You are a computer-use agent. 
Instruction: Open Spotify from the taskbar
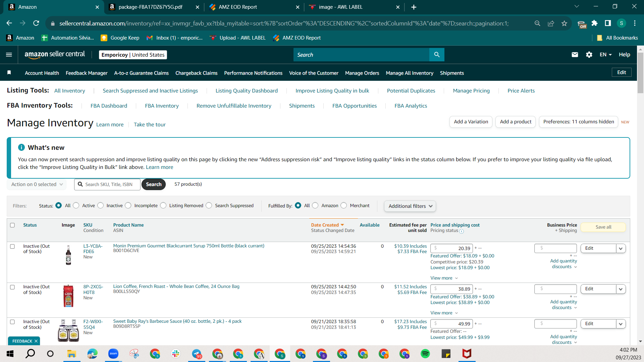pos(425,354)
